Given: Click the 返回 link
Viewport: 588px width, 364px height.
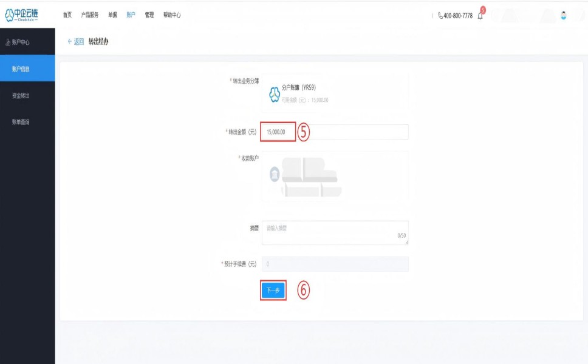Looking at the screenshot, I should click(x=79, y=41).
